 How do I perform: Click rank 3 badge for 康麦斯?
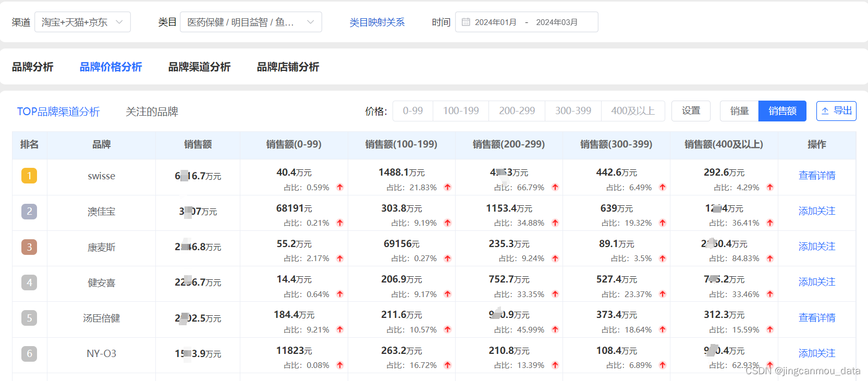point(29,247)
